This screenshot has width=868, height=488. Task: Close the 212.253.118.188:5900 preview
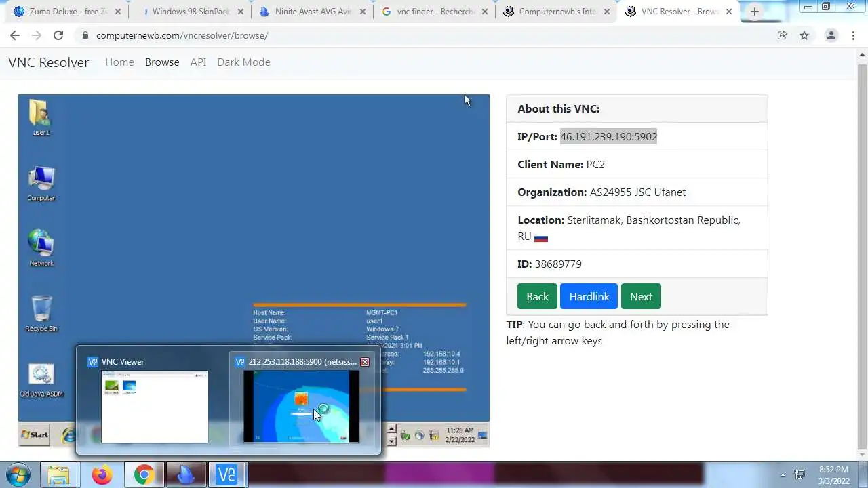pyautogui.click(x=365, y=362)
